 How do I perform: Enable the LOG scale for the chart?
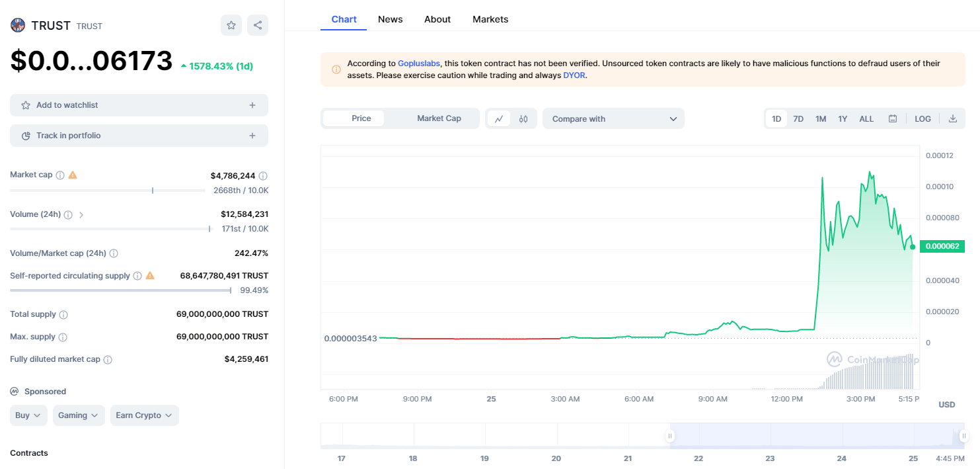(923, 118)
